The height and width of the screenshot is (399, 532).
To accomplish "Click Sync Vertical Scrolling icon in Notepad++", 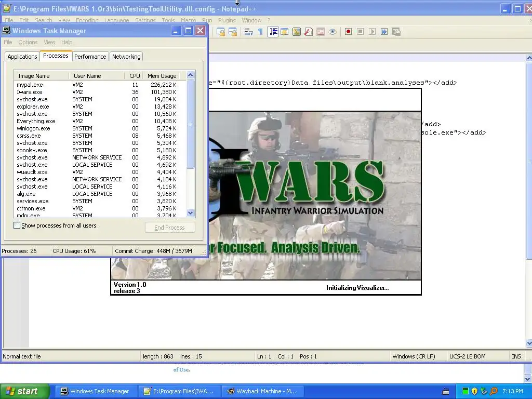I will (x=220, y=32).
